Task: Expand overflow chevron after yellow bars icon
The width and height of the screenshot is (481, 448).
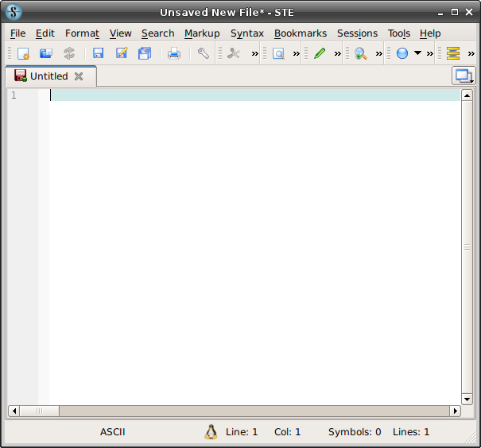Action: (471, 54)
